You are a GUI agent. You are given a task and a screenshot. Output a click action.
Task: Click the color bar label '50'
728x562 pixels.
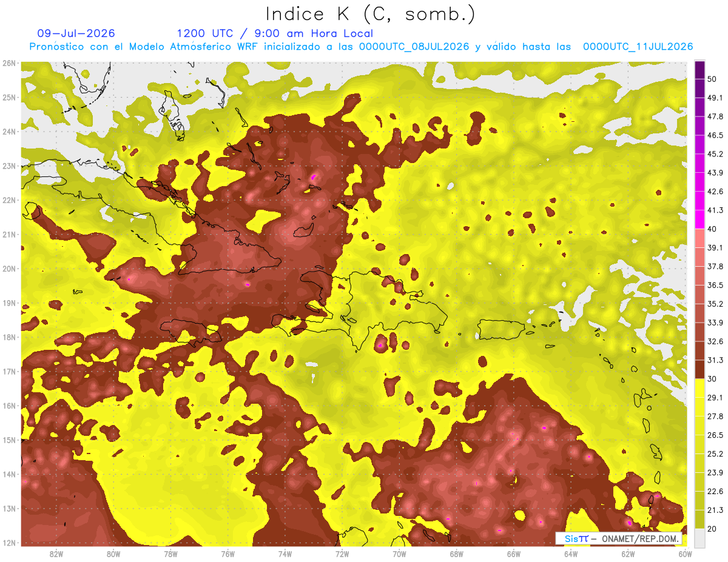coord(712,79)
